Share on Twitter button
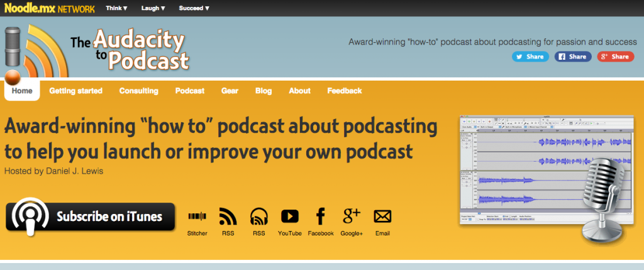 tap(530, 57)
